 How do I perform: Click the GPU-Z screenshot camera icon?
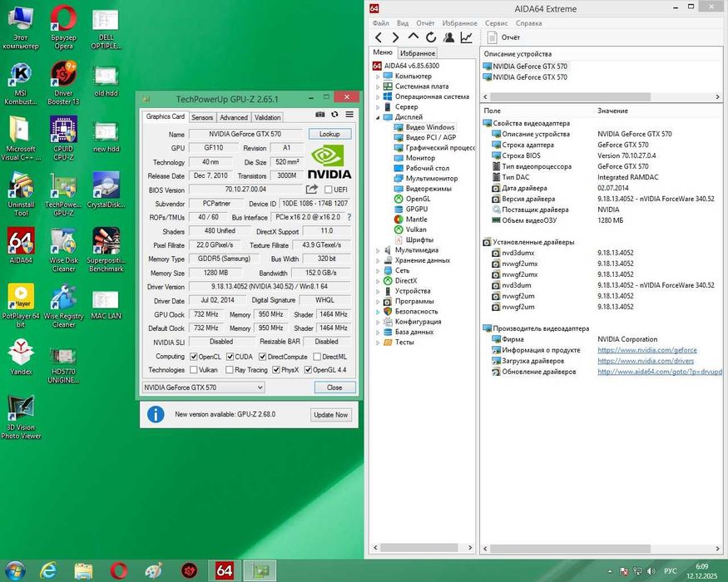(319, 114)
